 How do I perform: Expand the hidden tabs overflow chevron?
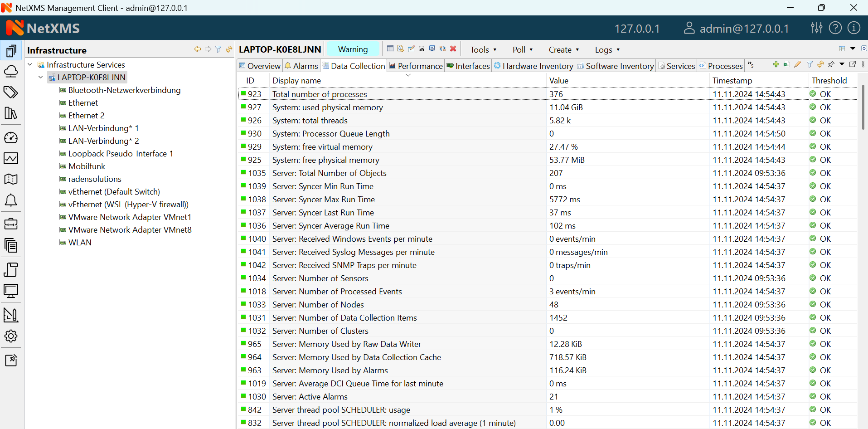point(751,65)
